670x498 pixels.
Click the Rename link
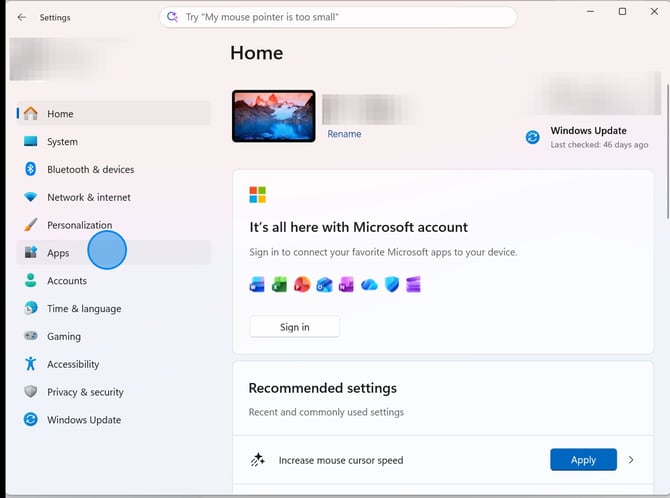tap(344, 134)
